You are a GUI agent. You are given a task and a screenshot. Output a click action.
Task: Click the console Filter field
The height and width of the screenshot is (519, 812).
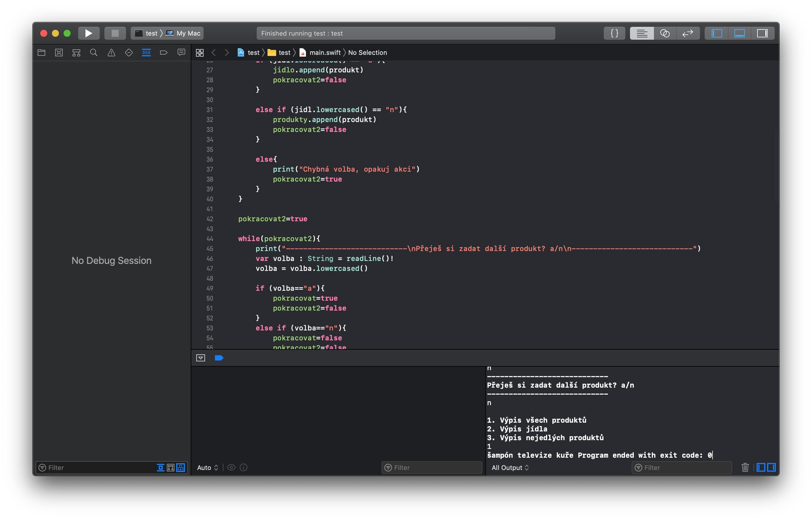pyautogui.click(x=682, y=467)
